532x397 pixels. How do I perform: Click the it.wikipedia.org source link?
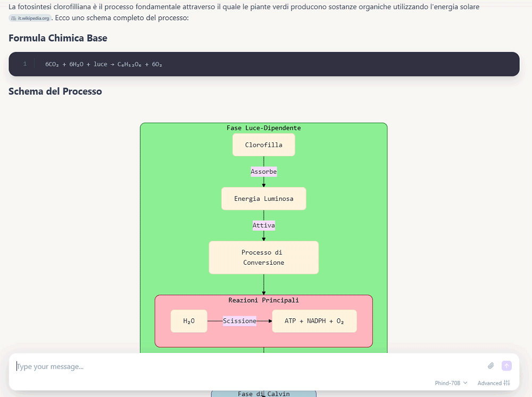point(30,18)
